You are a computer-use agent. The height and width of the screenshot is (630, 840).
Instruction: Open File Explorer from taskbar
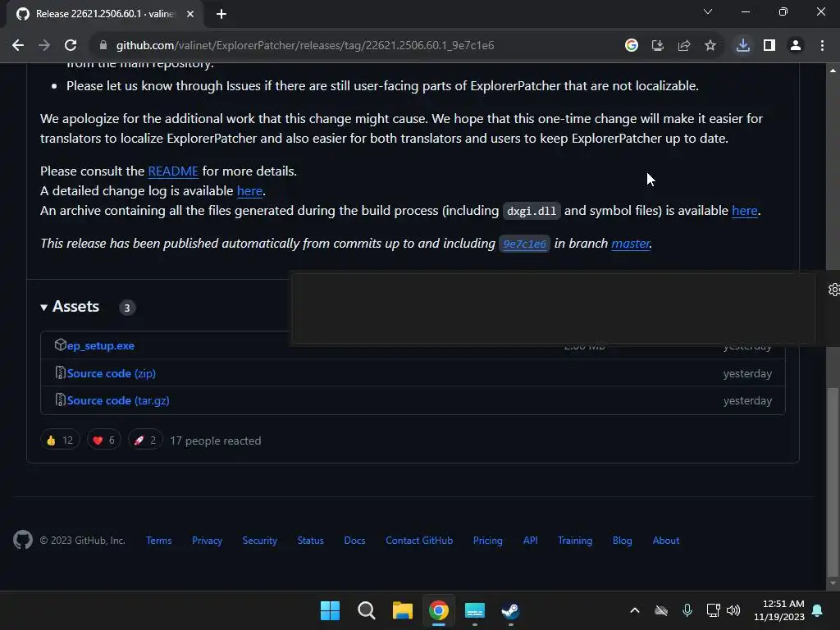[x=402, y=610]
